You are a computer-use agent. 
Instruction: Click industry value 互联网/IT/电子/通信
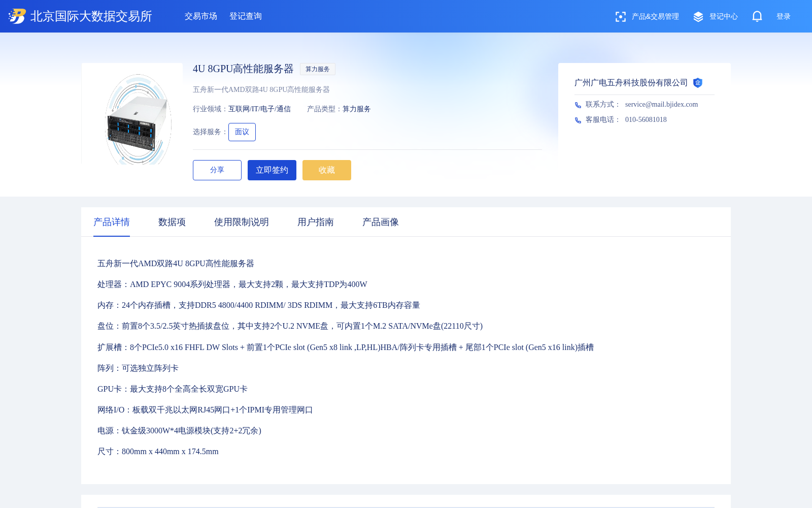pos(259,109)
